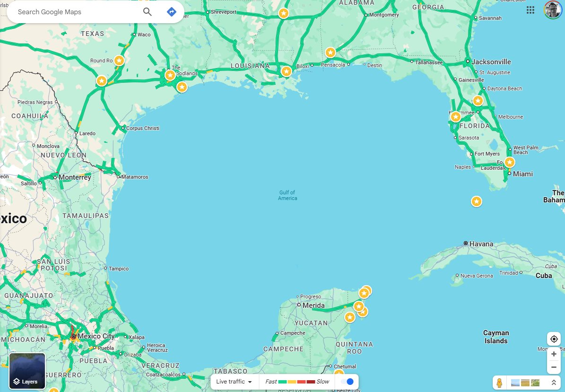Click the Piedras Negras label
The height and width of the screenshot is (392, 565).
(35, 102)
